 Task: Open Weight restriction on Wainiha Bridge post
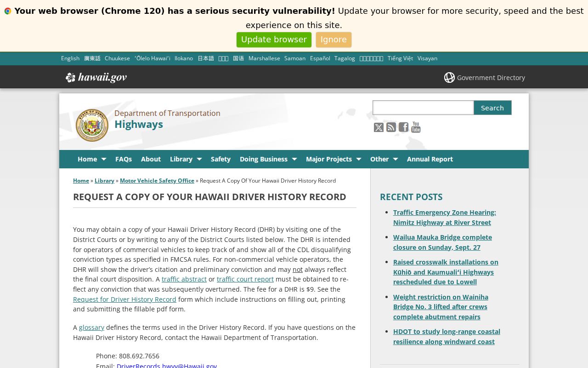[441, 307]
